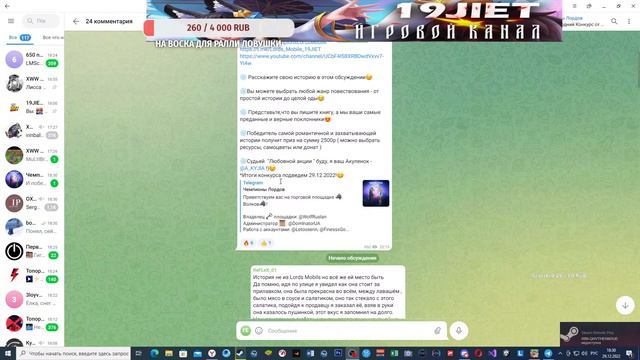
Task: Open Opera browser from taskbar
Action: [x=478, y=353]
